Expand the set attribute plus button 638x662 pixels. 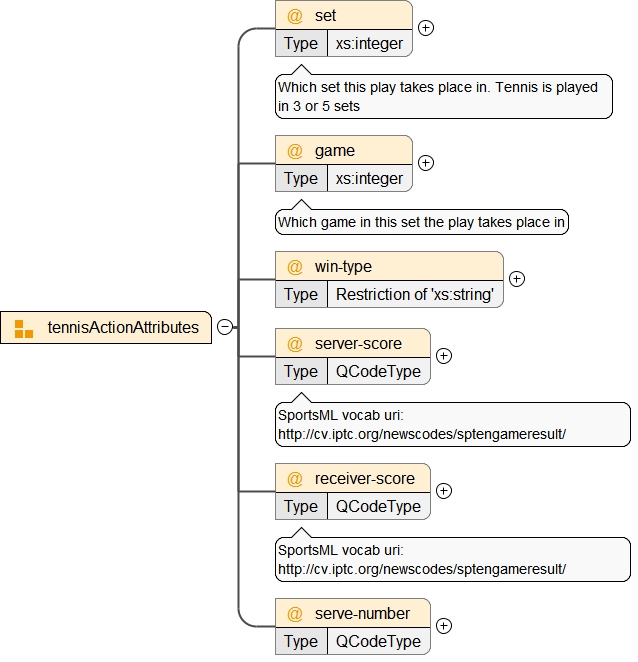426,28
